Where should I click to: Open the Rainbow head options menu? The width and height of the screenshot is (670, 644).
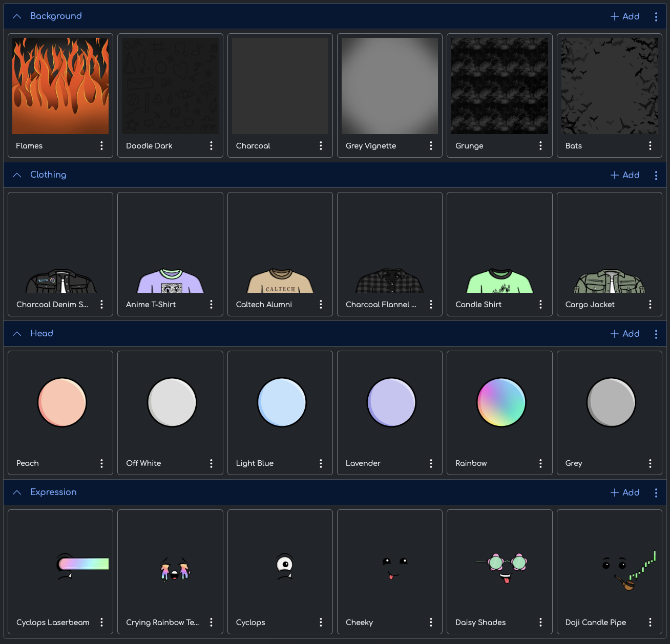pos(540,463)
